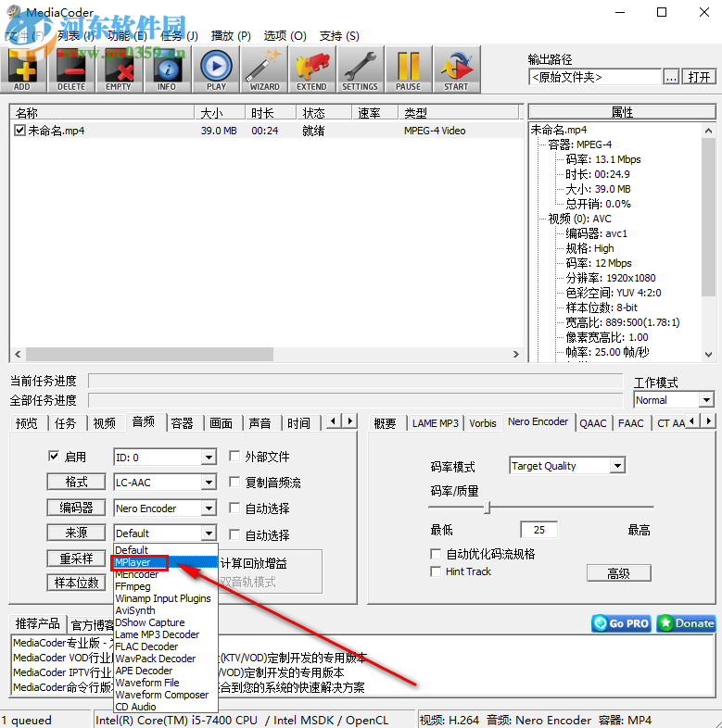Image resolution: width=722 pixels, height=728 pixels.
Task: Open the Nero Encoder dropdown
Action: 165,508
